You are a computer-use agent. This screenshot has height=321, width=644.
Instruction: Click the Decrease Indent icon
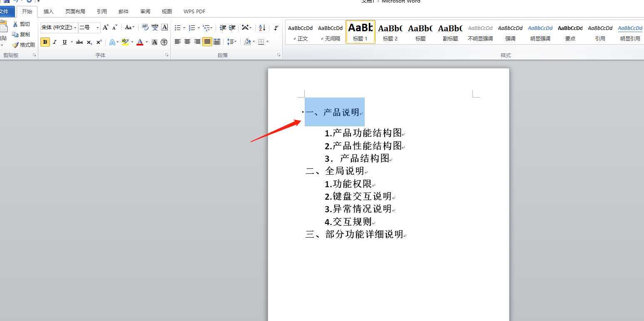click(223, 28)
